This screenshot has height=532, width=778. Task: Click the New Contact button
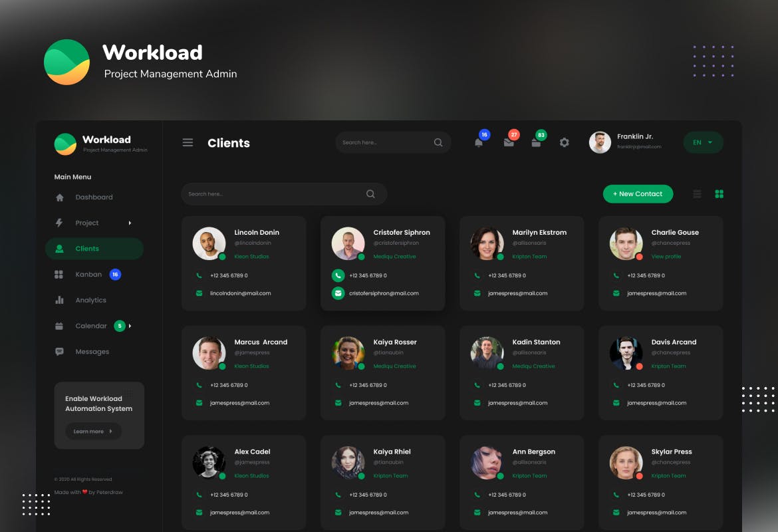638,194
